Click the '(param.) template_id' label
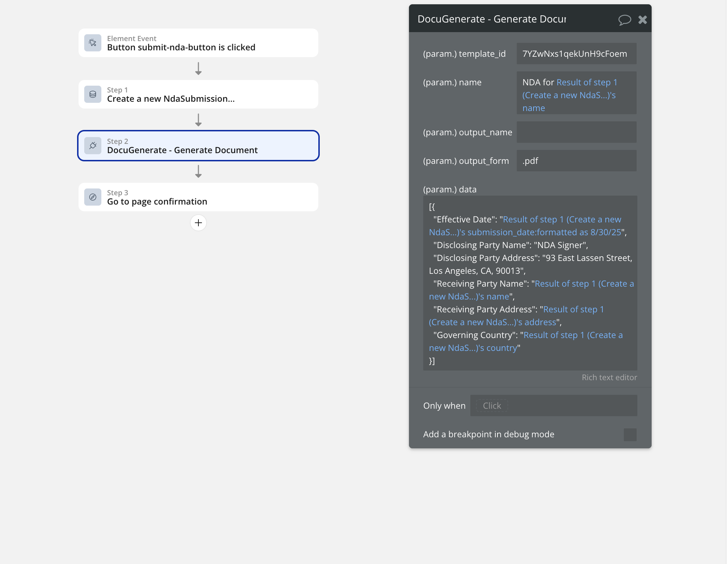Image resolution: width=728 pixels, height=564 pixels. [464, 54]
